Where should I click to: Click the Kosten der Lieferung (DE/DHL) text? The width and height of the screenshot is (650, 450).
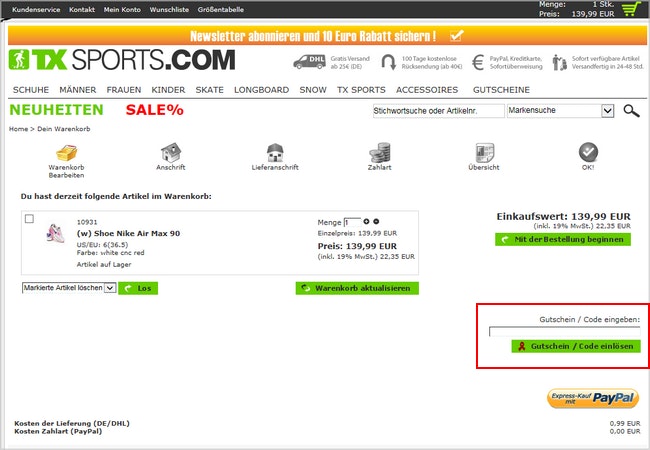[x=72, y=423]
